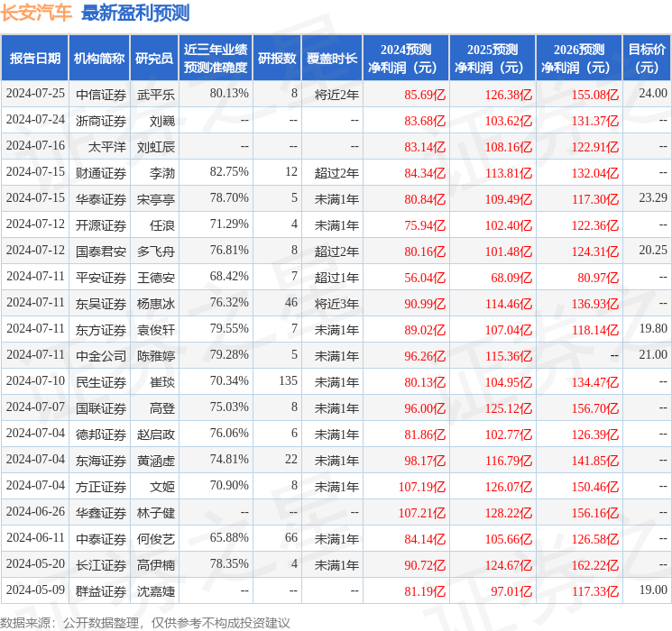Click the date 2024-05-09
The width and height of the screenshot is (672, 631).
[35, 590]
